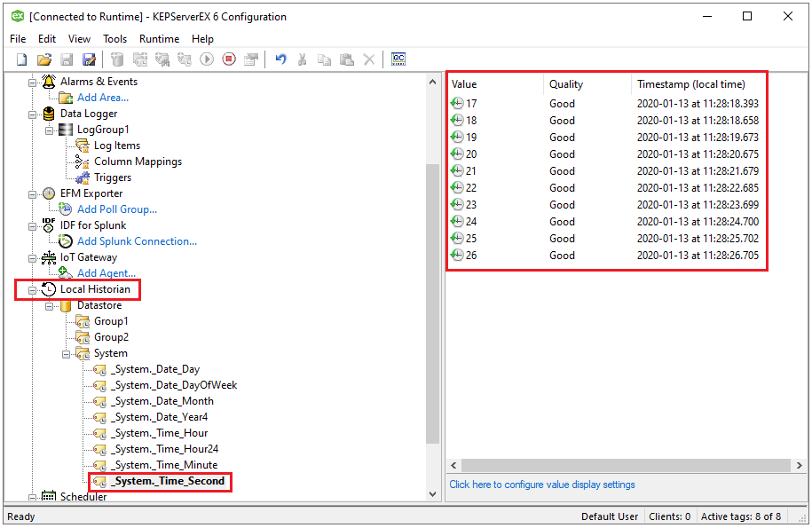The image size is (812, 528).
Task: Open the View menu
Action: point(79,39)
